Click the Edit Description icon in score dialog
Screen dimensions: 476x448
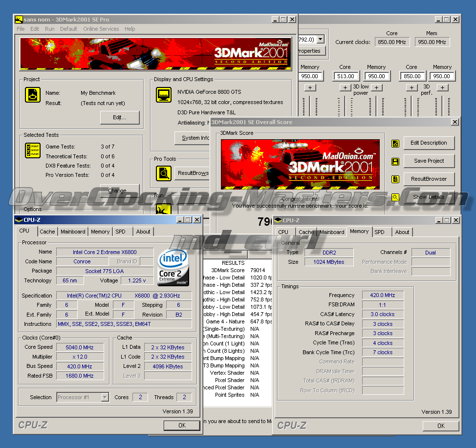395,143
